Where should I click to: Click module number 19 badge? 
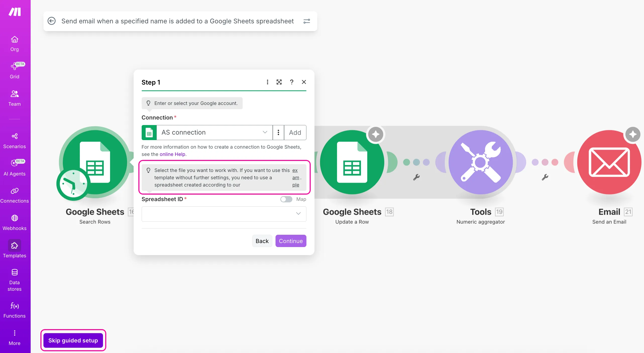499,212
